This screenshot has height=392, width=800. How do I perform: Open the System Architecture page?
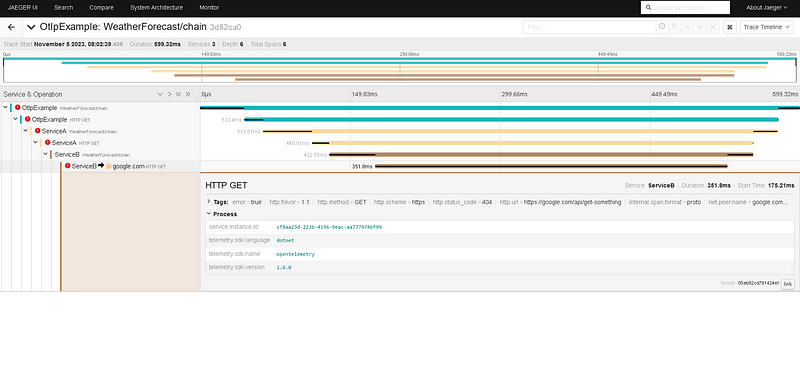(x=156, y=8)
